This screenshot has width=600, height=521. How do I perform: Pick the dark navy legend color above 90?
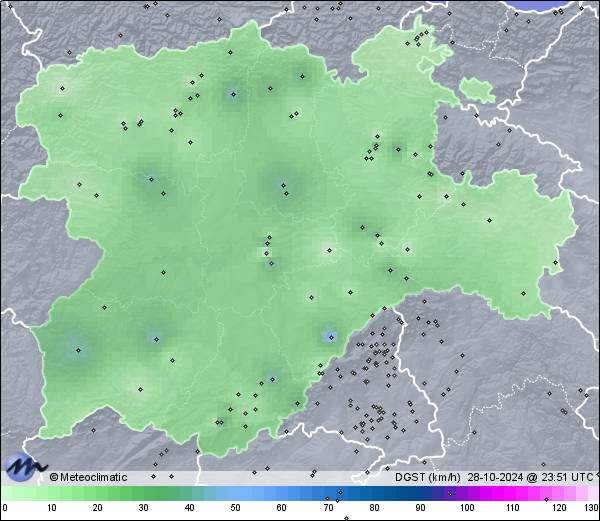[420, 493]
